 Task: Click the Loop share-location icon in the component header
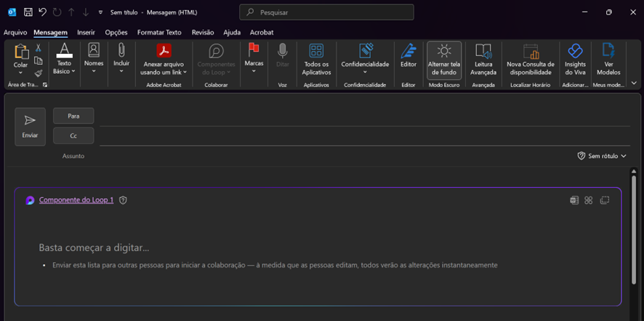(574, 200)
